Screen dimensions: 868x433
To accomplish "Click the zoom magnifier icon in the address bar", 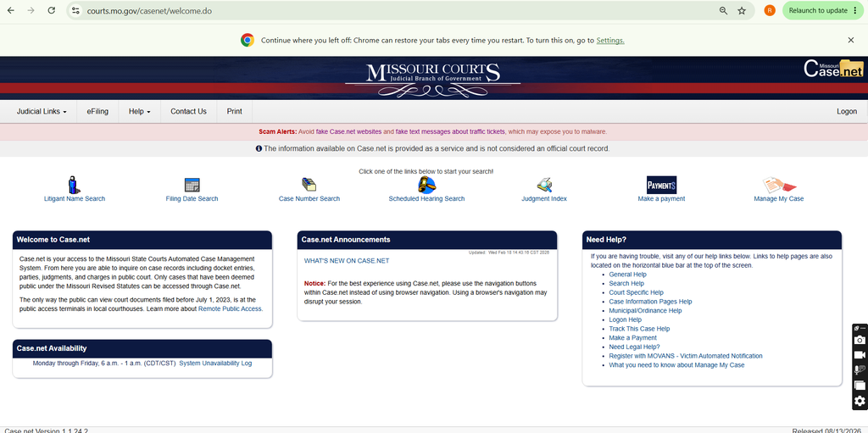I will click(724, 10).
